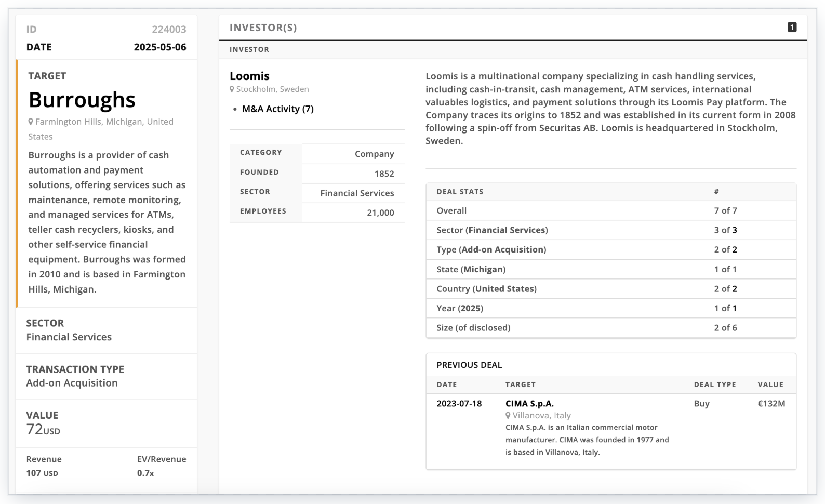The image size is (825, 504).
Task: Click the Add-on Acquisition transaction type
Action: pyautogui.click(x=72, y=383)
